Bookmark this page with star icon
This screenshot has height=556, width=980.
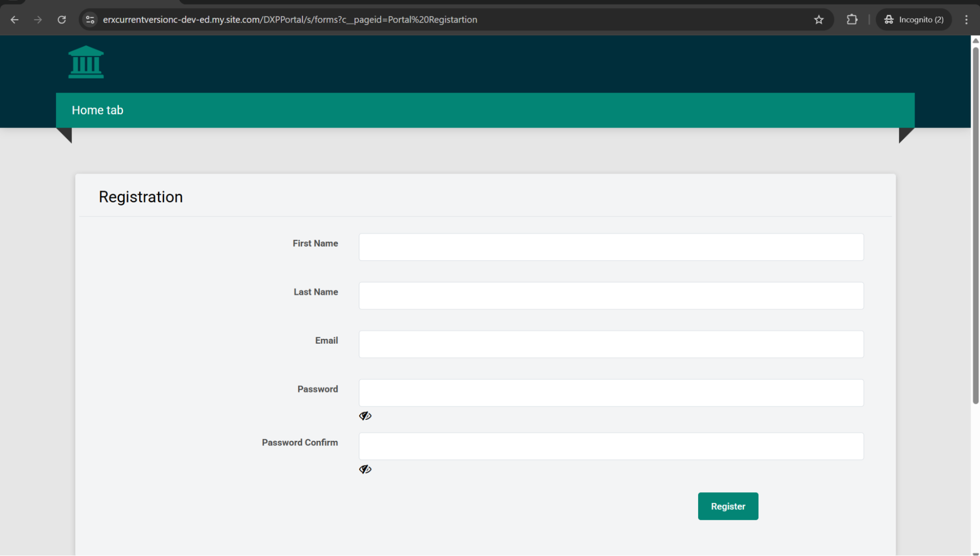(819, 20)
